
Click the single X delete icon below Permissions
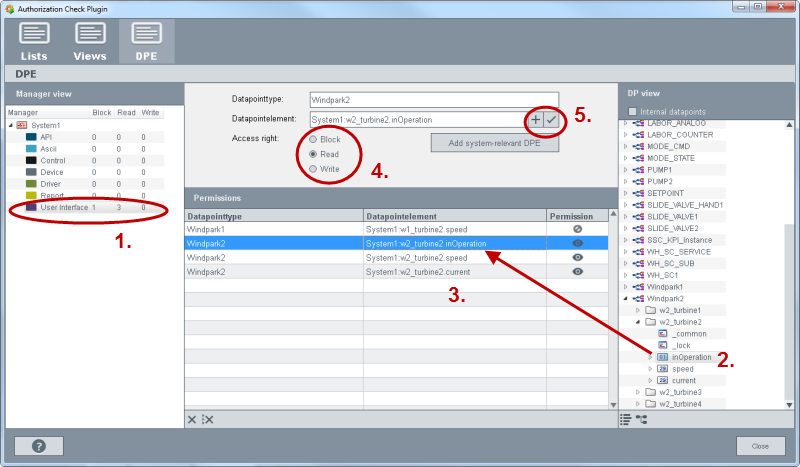[x=192, y=419]
